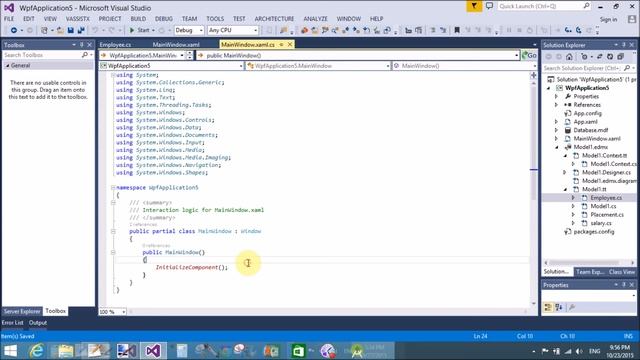Toggle the pin on the MainWindow.xaml.cs tab
The width and height of the screenshot is (640, 360).
(x=281, y=44)
